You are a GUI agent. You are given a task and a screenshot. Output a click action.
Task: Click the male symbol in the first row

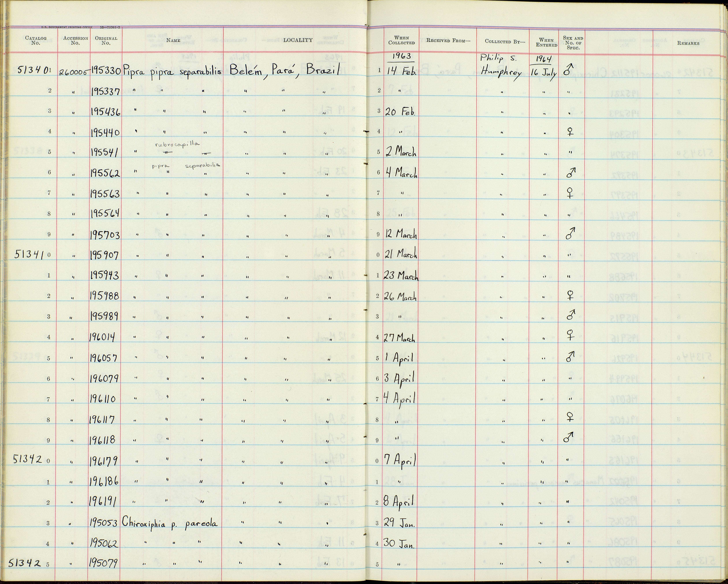tap(569, 70)
